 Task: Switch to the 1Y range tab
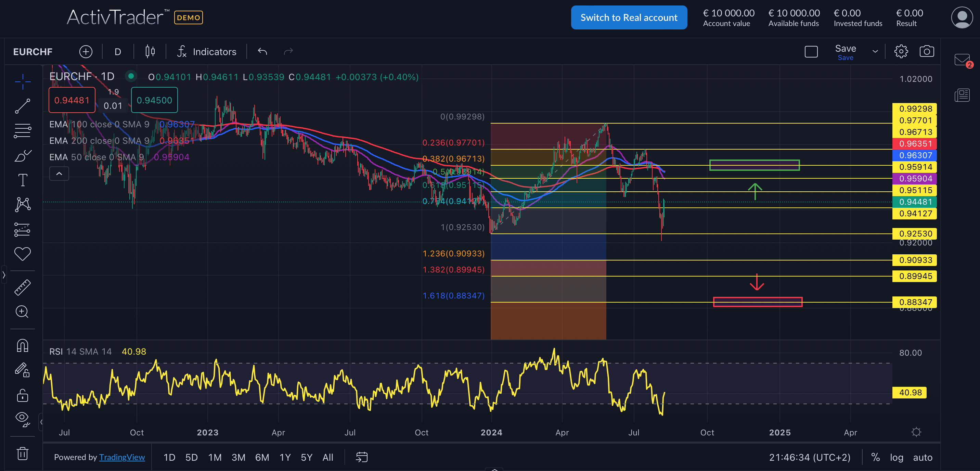point(285,457)
